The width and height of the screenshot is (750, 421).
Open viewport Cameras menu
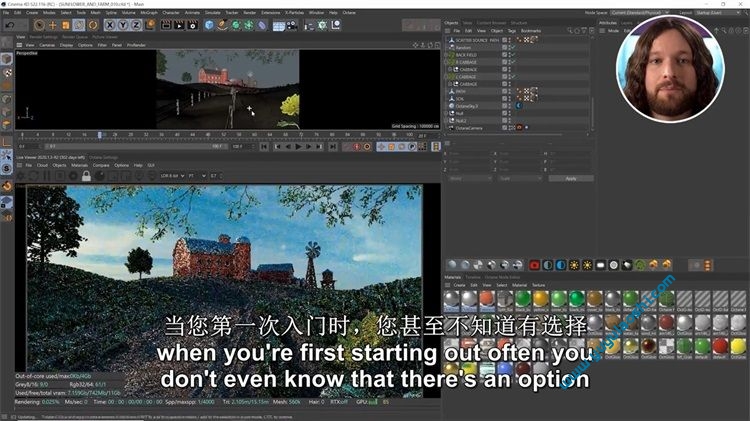point(47,45)
